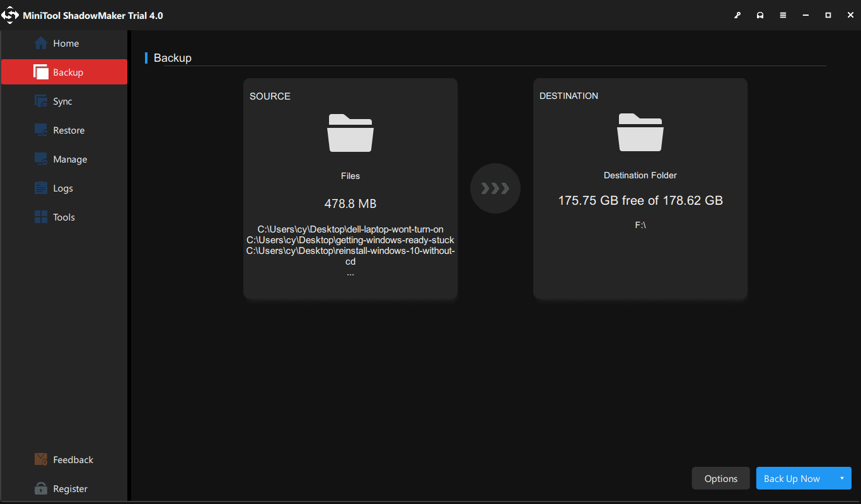Open the Manage menu label
The height and width of the screenshot is (504, 861).
pyautogui.click(x=70, y=159)
